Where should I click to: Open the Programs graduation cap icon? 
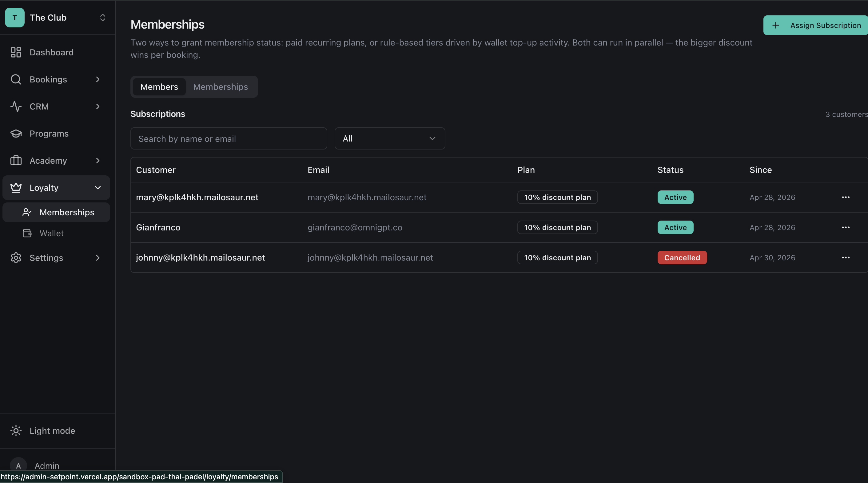[x=16, y=134]
